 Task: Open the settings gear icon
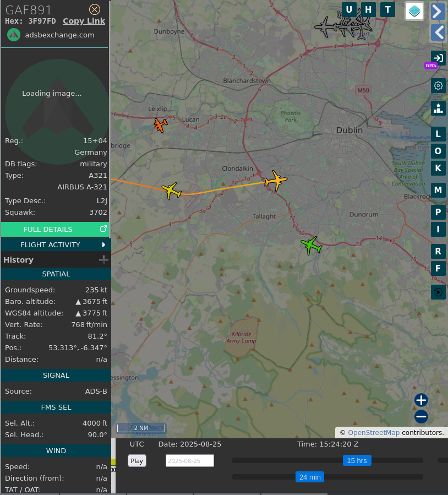tap(438, 85)
